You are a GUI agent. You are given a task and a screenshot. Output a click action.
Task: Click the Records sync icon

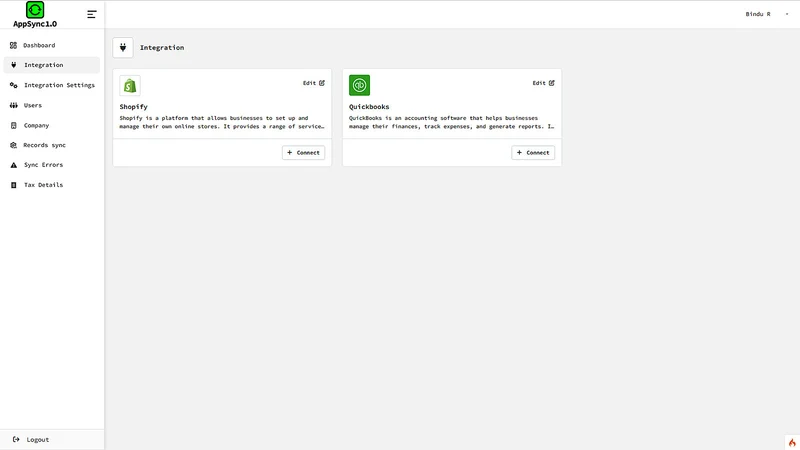click(x=13, y=145)
